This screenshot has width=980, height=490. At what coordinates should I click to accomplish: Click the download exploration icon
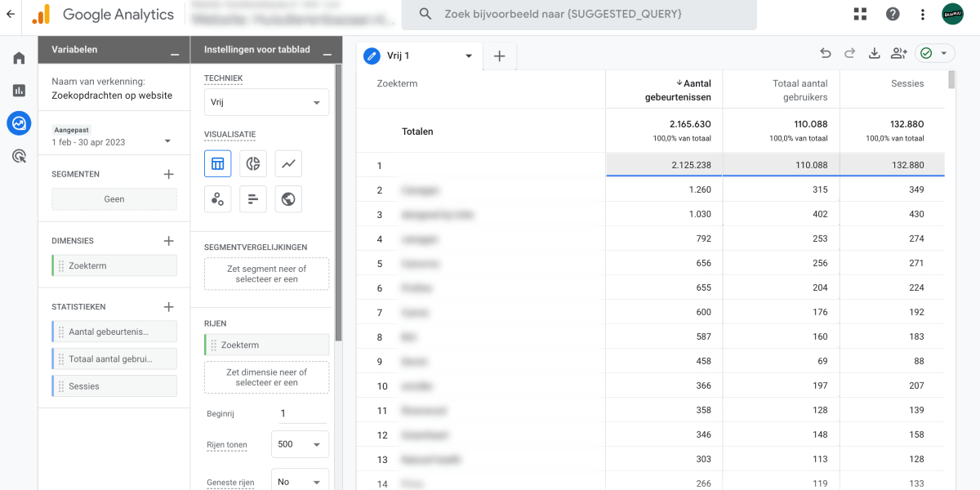point(874,54)
